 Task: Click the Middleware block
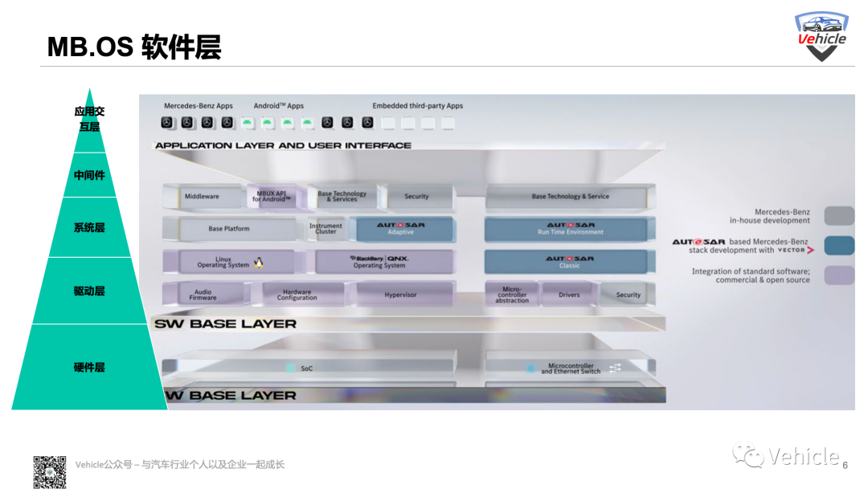[x=202, y=197]
